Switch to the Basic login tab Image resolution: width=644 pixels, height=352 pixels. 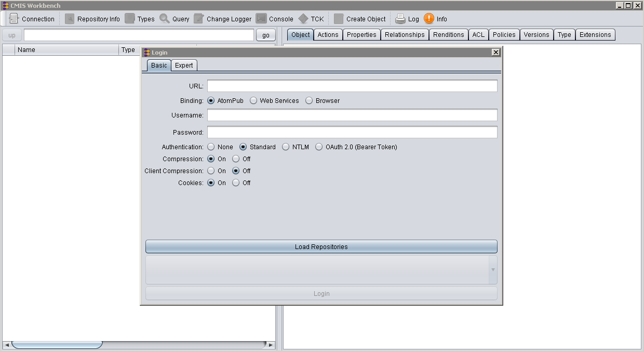tap(159, 66)
